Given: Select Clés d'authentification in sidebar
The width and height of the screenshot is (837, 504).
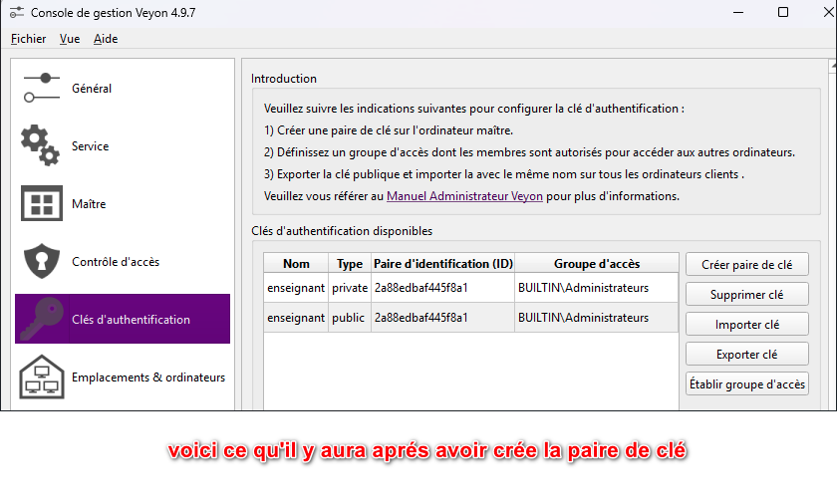Looking at the screenshot, I should click(x=123, y=319).
